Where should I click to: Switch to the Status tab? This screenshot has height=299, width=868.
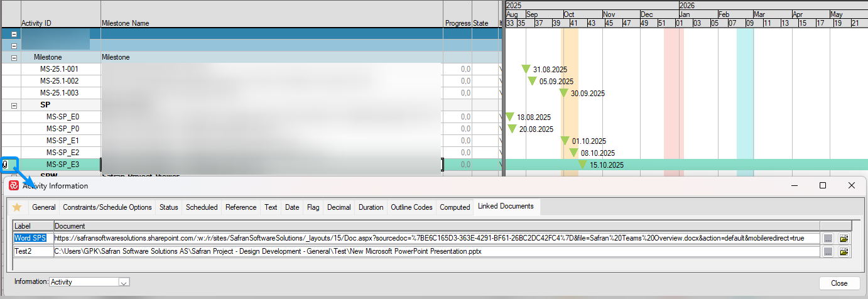pos(168,207)
